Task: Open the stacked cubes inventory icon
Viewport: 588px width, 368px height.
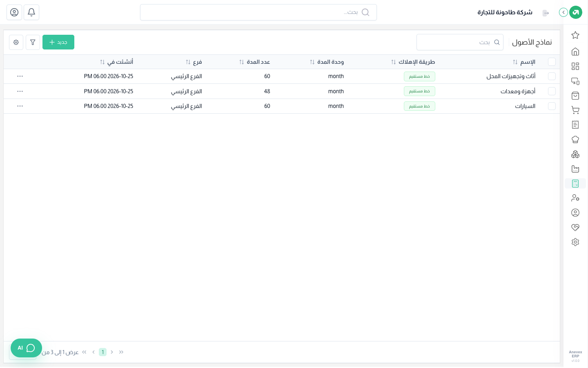Action: click(575, 154)
